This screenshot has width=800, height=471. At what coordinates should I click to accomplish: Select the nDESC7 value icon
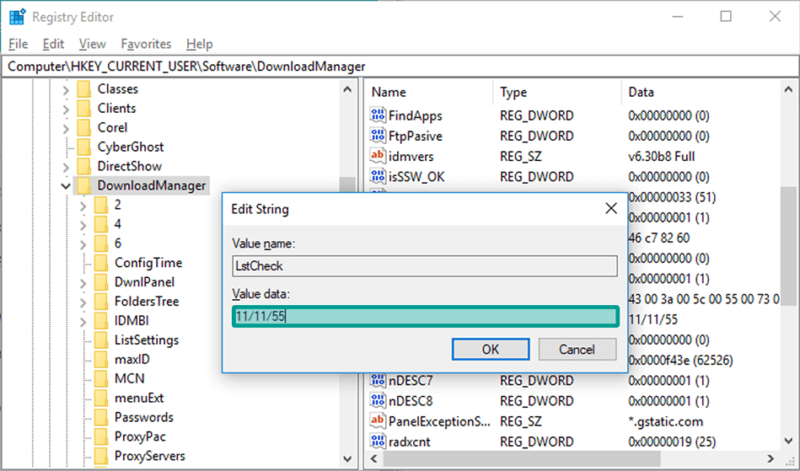378,380
